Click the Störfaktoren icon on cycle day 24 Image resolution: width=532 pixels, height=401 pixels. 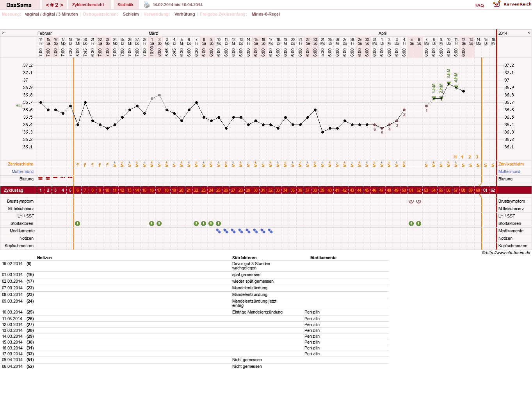211,224
